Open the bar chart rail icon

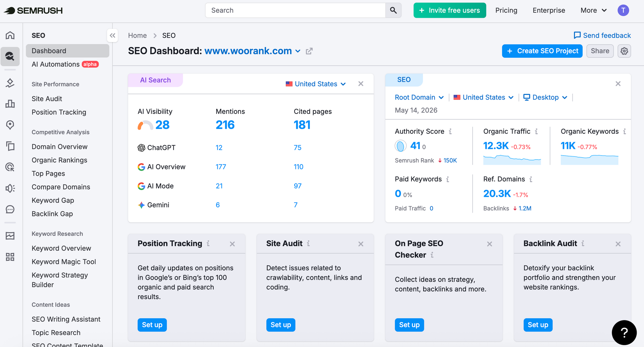point(10,104)
